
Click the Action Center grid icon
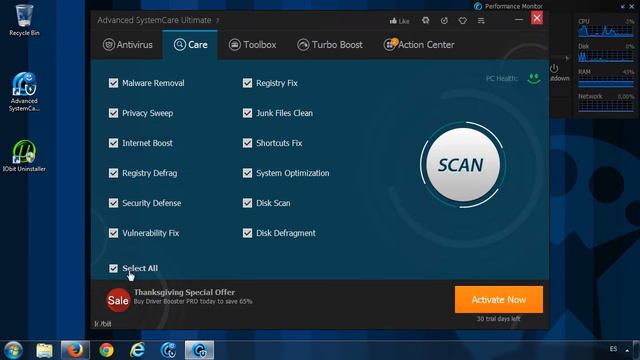click(x=389, y=44)
